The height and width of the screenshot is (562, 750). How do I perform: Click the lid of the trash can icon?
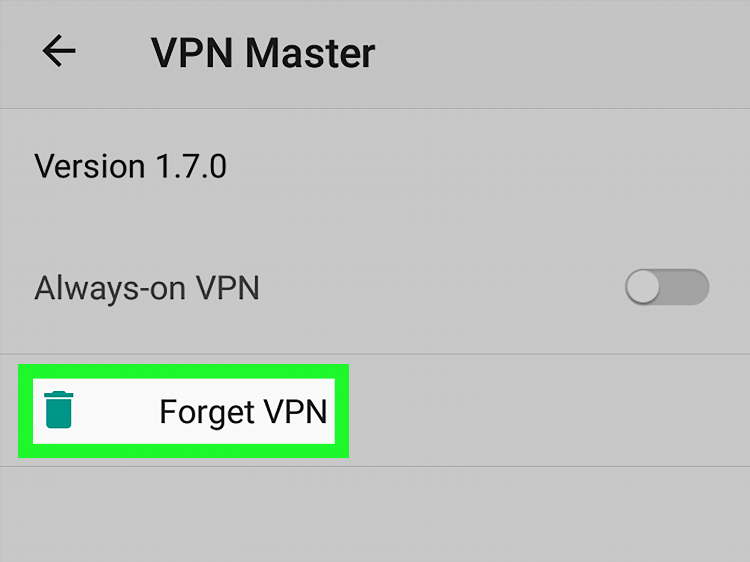tap(58, 394)
